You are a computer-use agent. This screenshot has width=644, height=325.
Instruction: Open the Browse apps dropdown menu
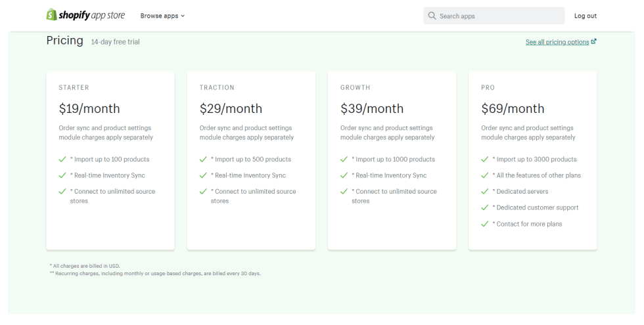pos(163,16)
